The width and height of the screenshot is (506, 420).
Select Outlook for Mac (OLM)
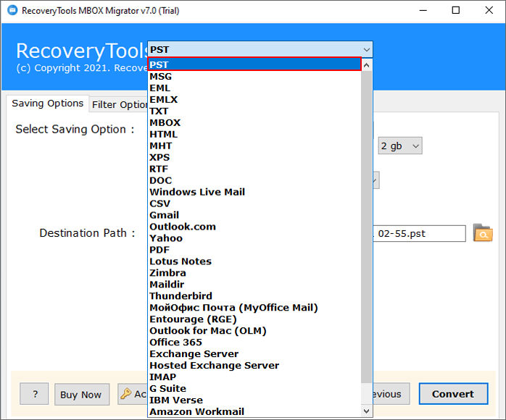tap(254, 331)
